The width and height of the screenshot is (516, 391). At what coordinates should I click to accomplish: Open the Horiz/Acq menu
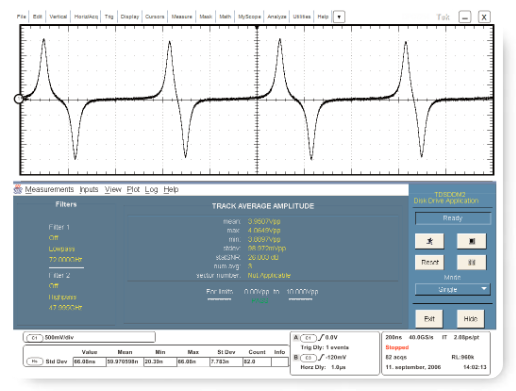pos(86,17)
